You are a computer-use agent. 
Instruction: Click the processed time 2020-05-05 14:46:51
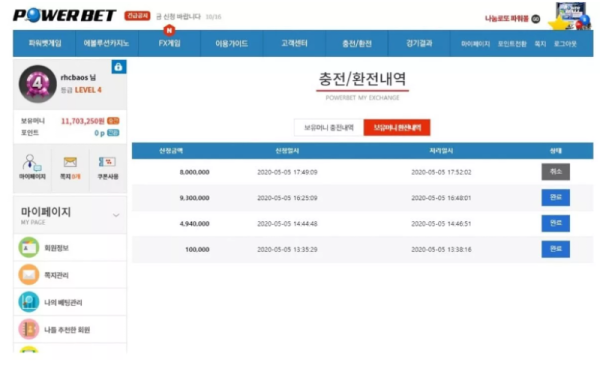tap(441, 223)
